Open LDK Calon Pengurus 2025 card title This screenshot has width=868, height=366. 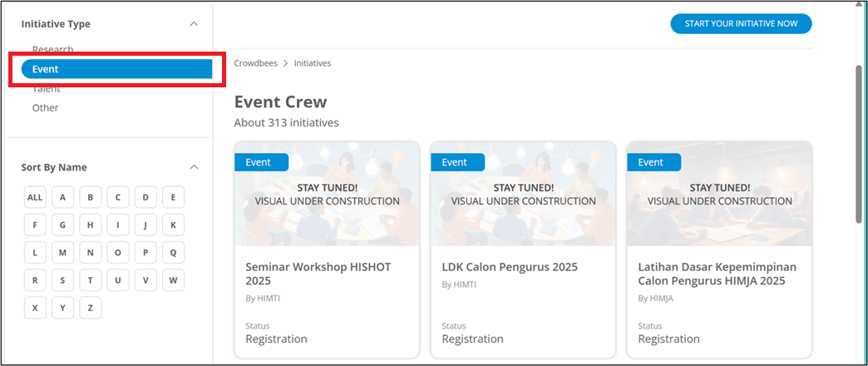(510, 267)
